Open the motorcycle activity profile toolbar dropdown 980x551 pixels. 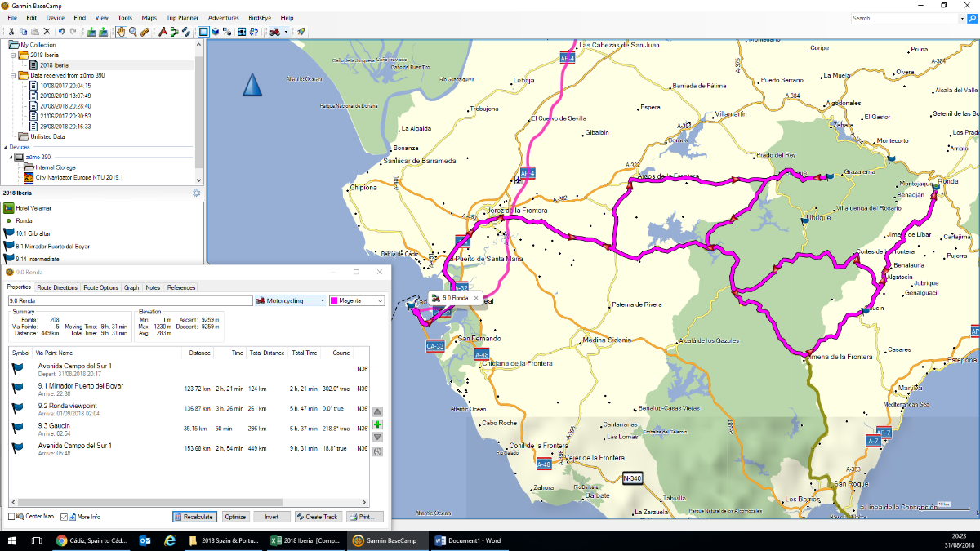(287, 32)
